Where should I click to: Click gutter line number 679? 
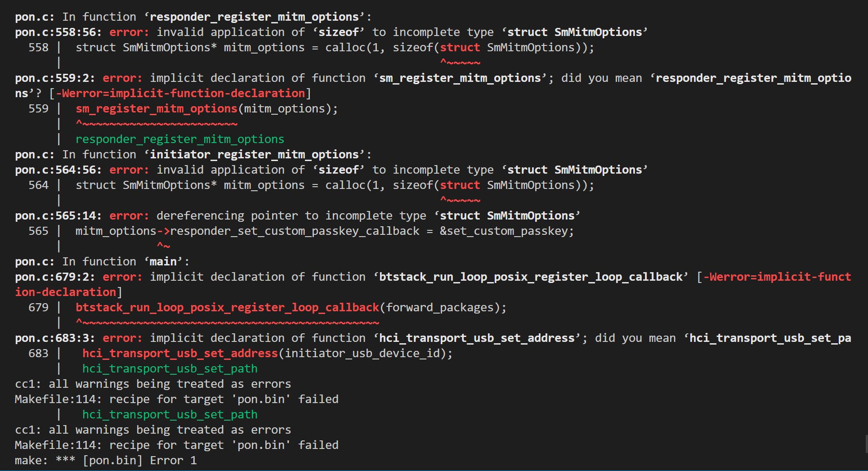pos(38,308)
